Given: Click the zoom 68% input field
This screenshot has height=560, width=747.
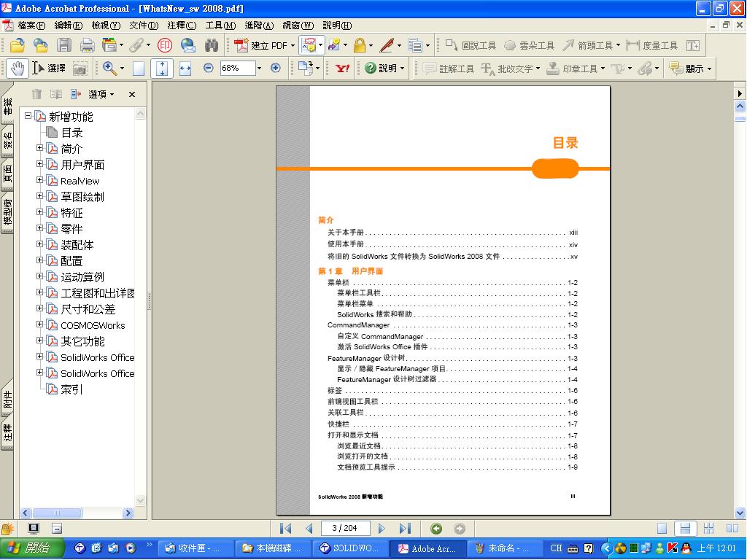Looking at the screenshot, I should pos(238,68).
